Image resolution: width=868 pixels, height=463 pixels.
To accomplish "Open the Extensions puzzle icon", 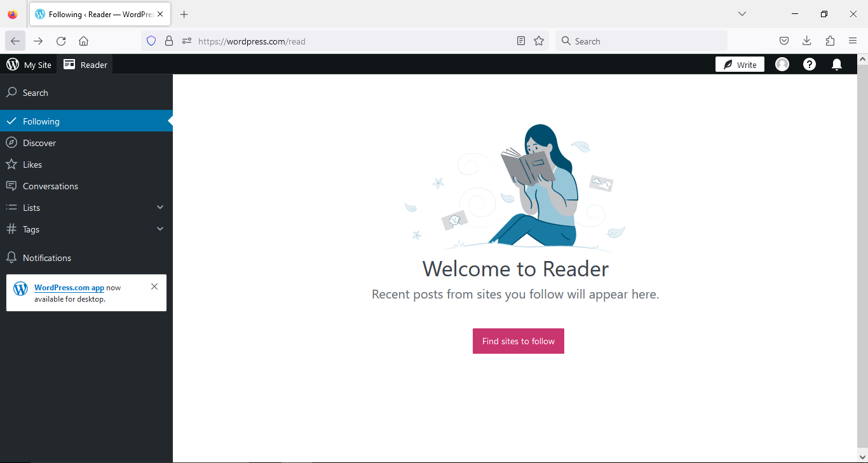I will [x=830, y=41].
